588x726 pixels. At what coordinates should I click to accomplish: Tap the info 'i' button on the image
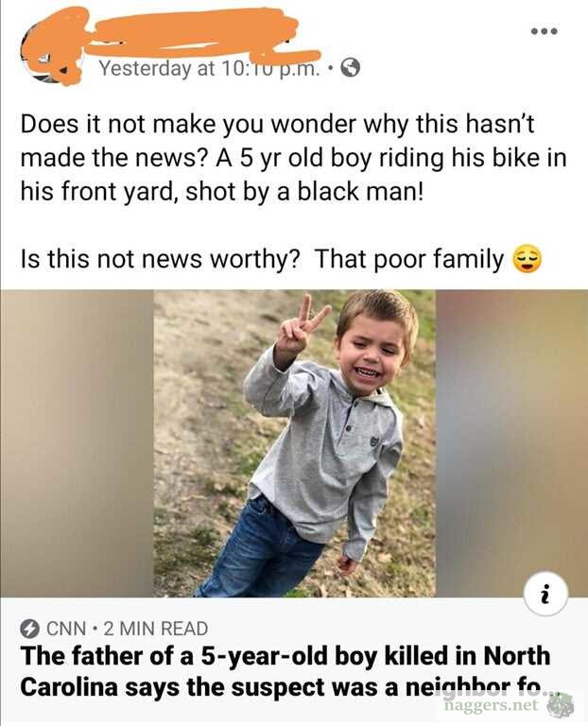coord(545,595)
